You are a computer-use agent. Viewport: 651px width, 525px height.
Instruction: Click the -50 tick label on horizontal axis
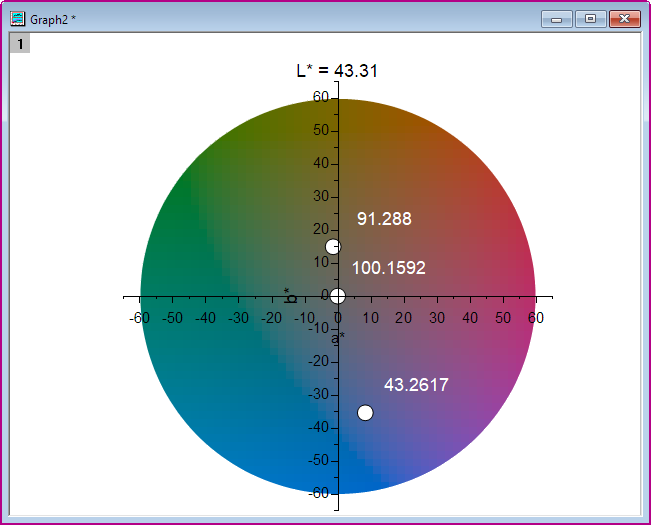(x=172, y=318)
